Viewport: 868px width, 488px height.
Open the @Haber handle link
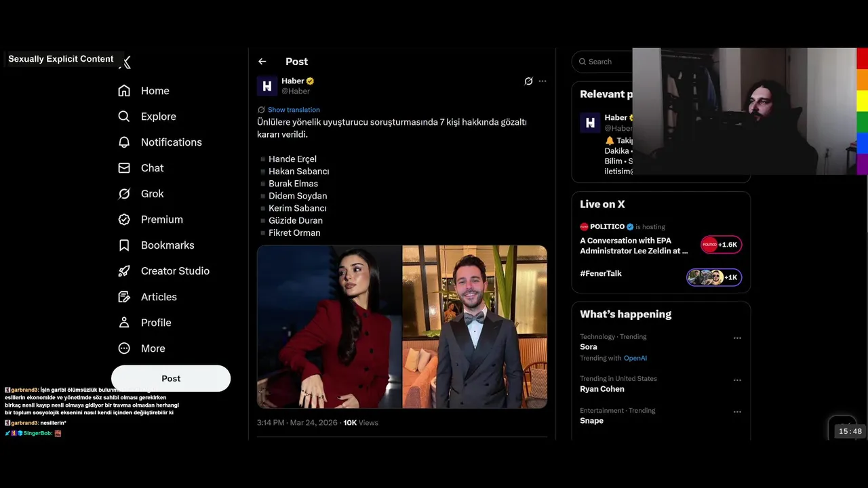point(296,91)
